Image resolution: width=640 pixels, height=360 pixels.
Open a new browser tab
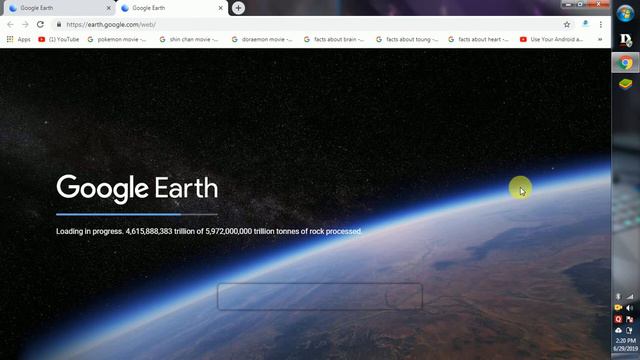coord(238,8)
